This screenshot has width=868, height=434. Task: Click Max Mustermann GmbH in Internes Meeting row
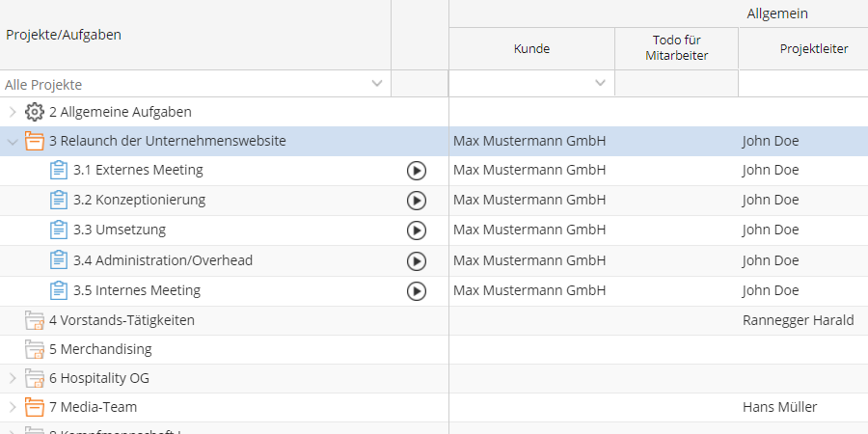(529, 290)
